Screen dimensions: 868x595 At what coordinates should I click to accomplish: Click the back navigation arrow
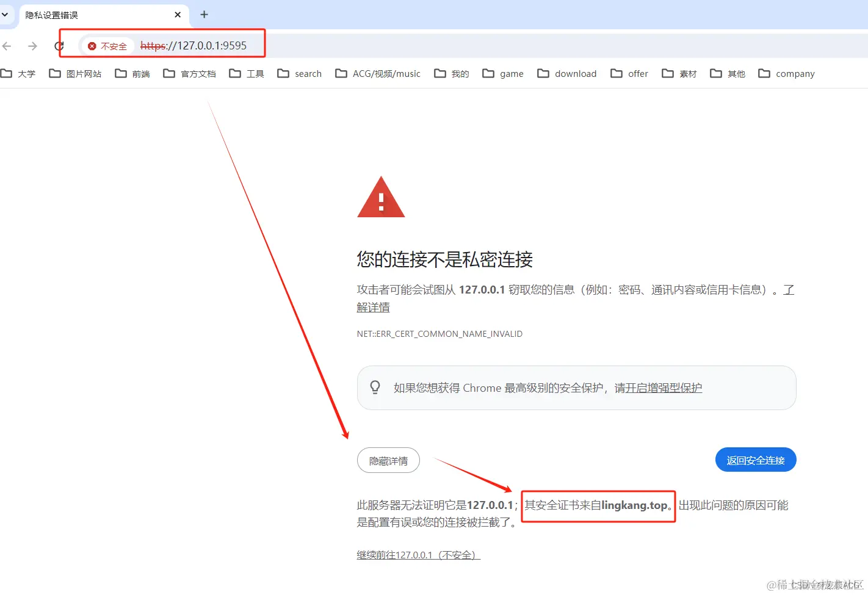[x=6, y=46]
